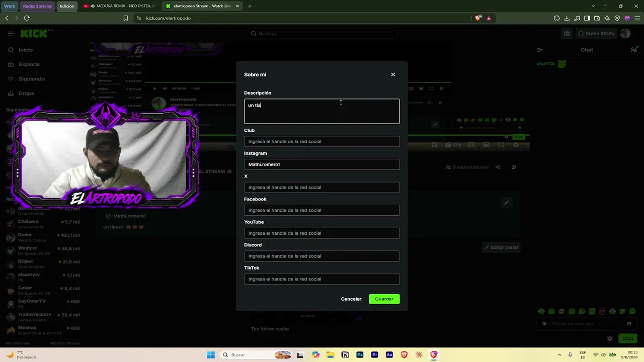Viewport: 644px width, 362px height.
Task: Open recommended channel Trainwreckstv
Action: (43, 317)
